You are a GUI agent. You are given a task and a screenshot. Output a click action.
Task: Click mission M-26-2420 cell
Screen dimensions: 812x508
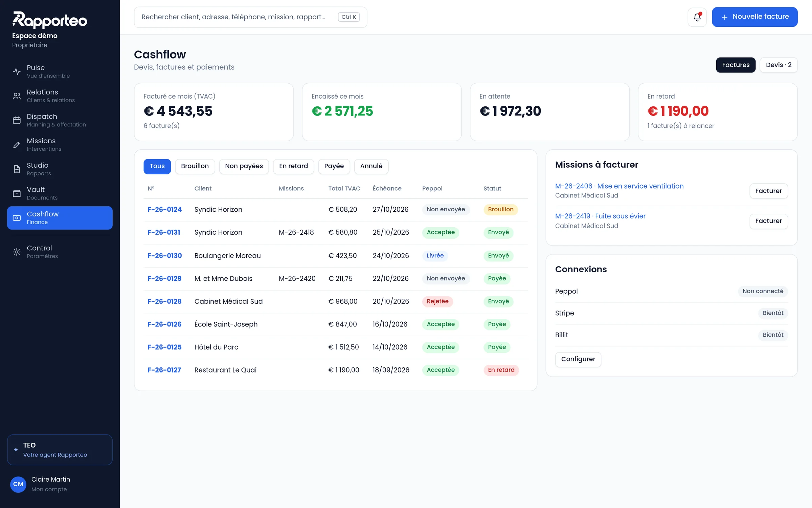[x=297, y=279]
